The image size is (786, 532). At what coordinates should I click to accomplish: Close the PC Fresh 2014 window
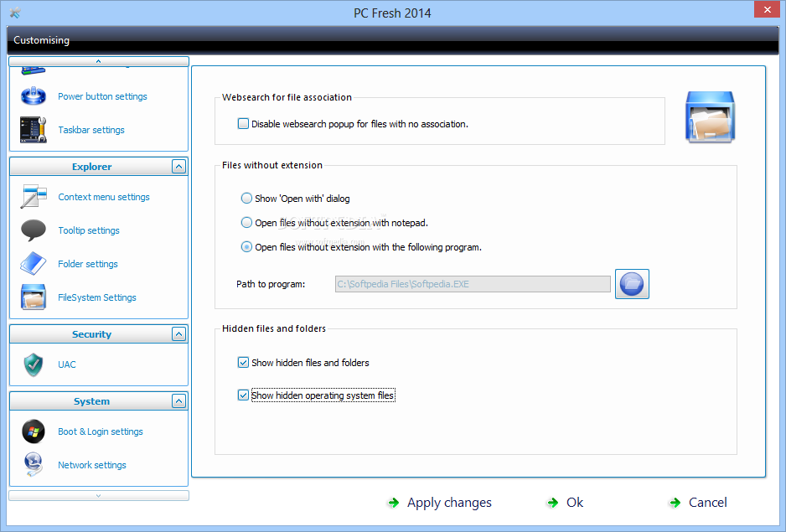point(767,9)
